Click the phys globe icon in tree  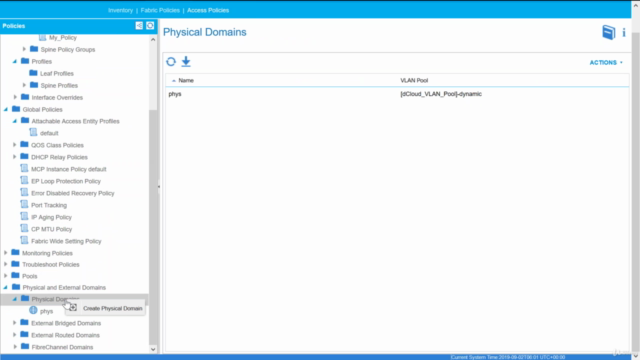33,311
